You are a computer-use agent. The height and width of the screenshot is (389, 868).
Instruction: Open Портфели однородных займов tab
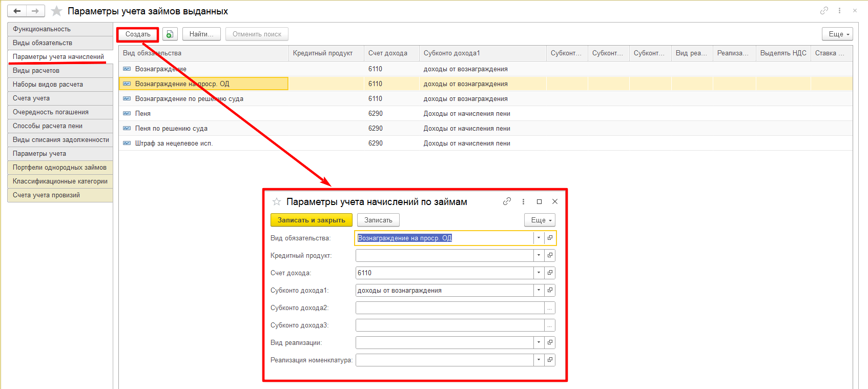coord(60,168)
